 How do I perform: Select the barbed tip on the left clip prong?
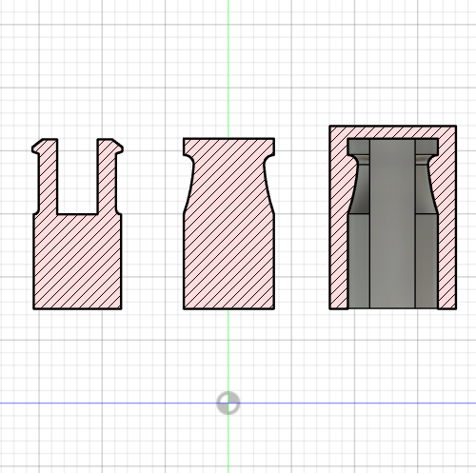tap(38, 147)
